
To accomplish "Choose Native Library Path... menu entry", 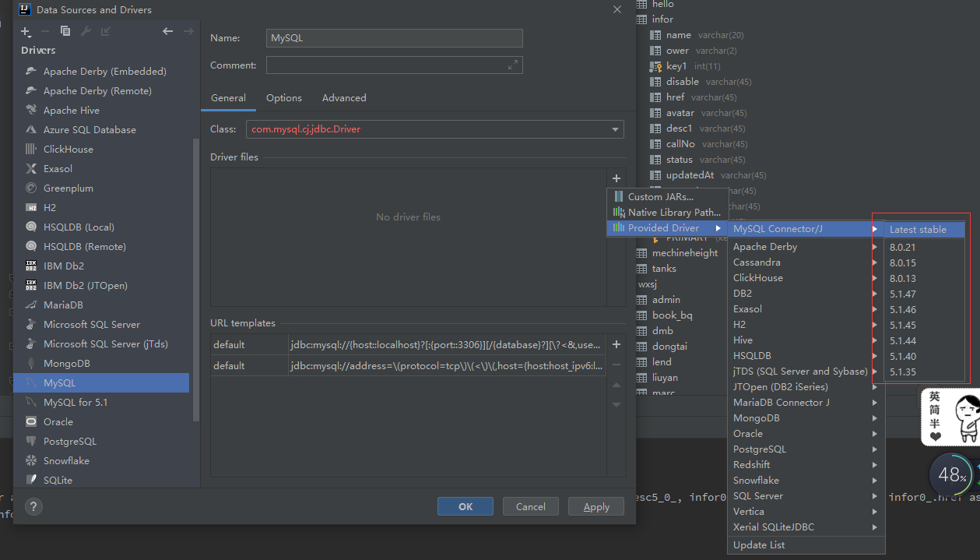I will click(x=667, y=213).
